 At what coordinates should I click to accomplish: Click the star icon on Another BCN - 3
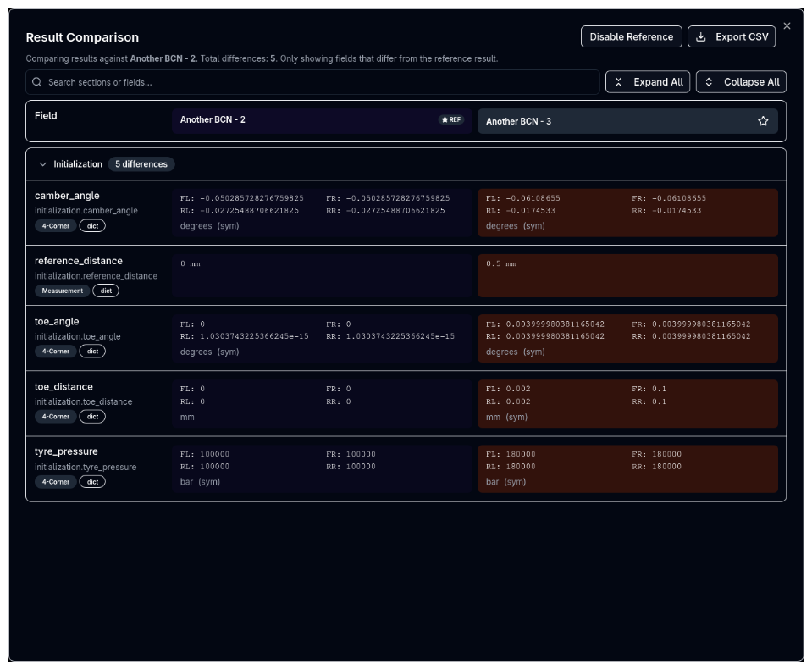pyautogui.click(x=763, y=121)
